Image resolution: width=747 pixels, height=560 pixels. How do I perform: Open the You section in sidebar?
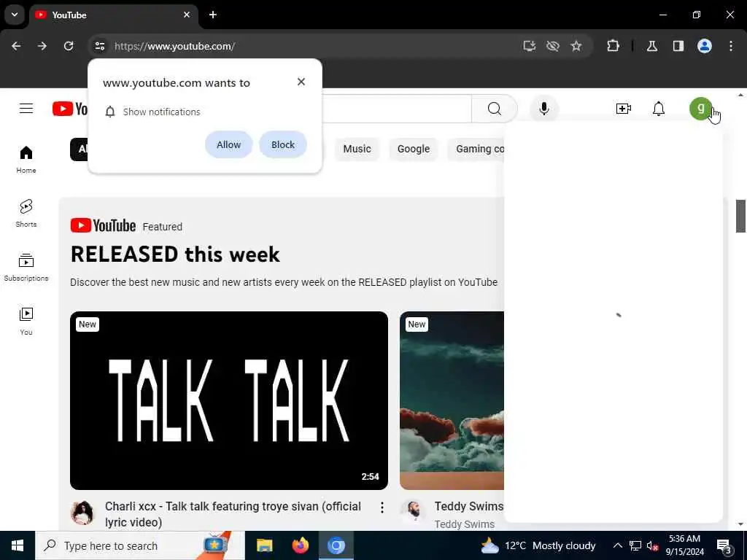pos(26,321)
